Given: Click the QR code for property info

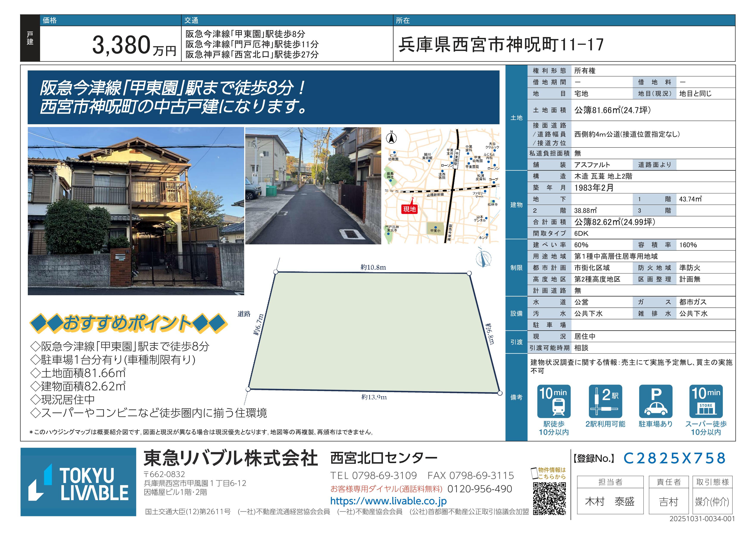Looking at the screenshot, I should point(550,498).
